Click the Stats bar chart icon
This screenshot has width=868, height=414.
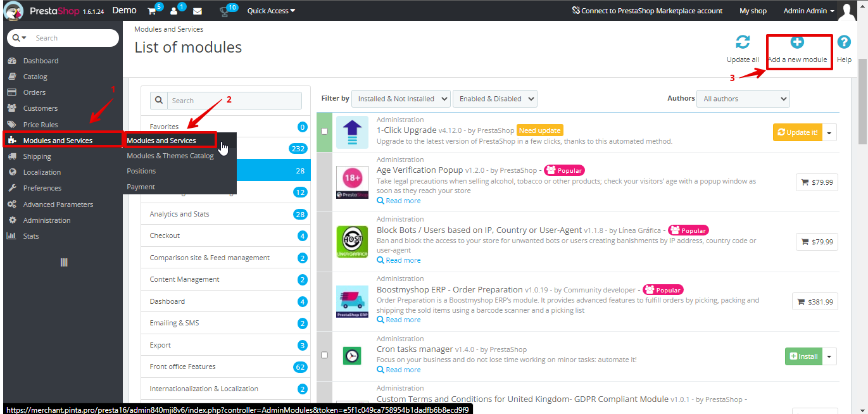click(x=12, y=236)
